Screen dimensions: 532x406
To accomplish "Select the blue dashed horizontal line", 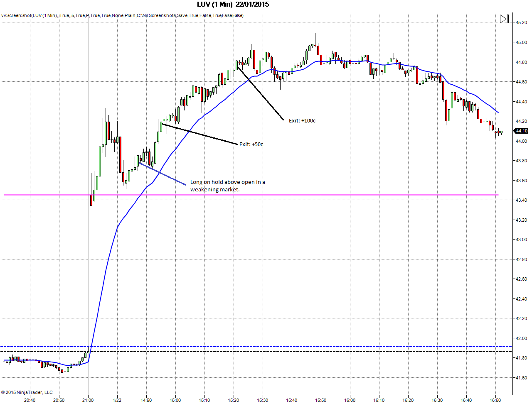I will click(x=256, y=347).
